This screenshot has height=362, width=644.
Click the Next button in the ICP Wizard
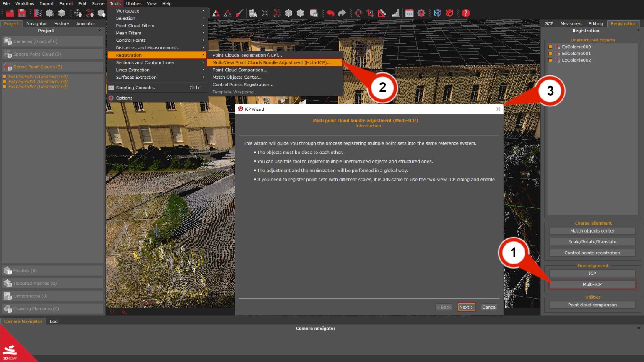point(466,307)
